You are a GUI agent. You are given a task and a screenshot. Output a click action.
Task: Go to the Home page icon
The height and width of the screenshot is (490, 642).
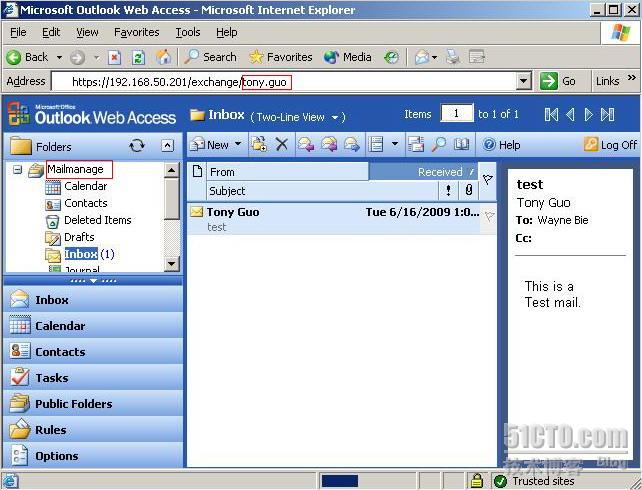click(163, 57)
